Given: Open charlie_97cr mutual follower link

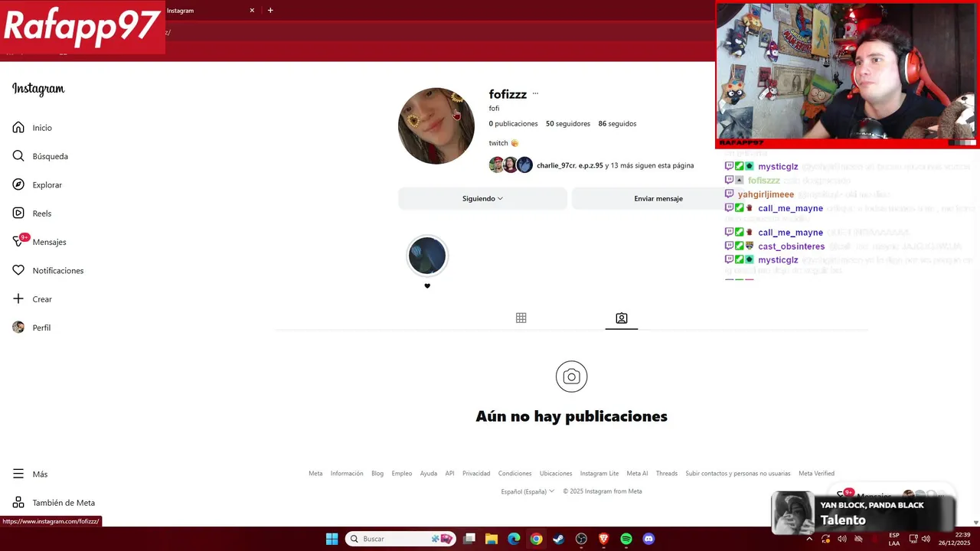Looking at the screenshot, I should (556, 165).
